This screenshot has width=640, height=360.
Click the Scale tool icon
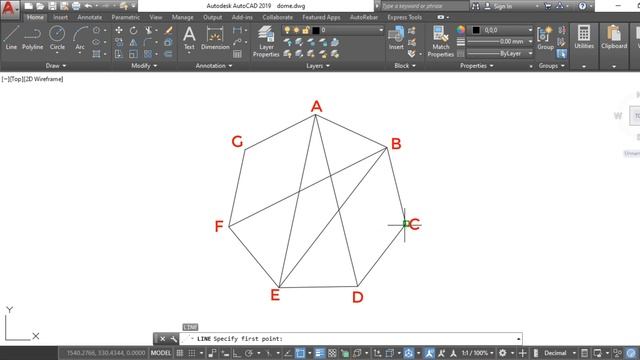point(133,54)
